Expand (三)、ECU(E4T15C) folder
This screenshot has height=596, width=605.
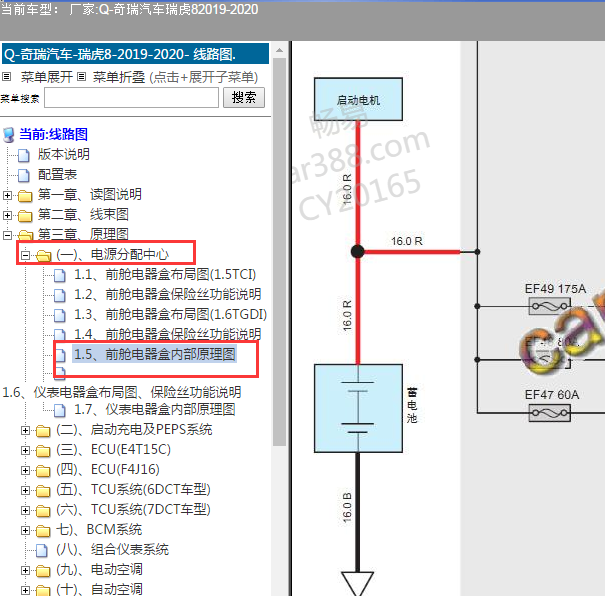(25, 451)
